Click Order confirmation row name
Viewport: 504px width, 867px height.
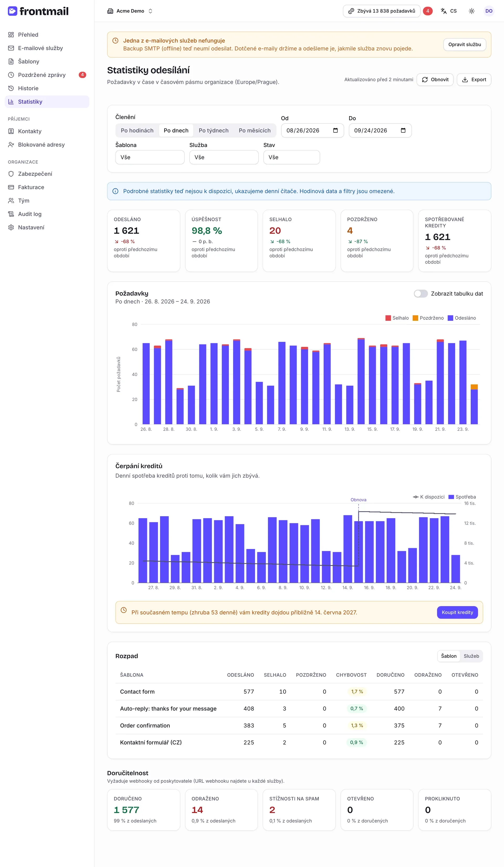click(145, 726)
